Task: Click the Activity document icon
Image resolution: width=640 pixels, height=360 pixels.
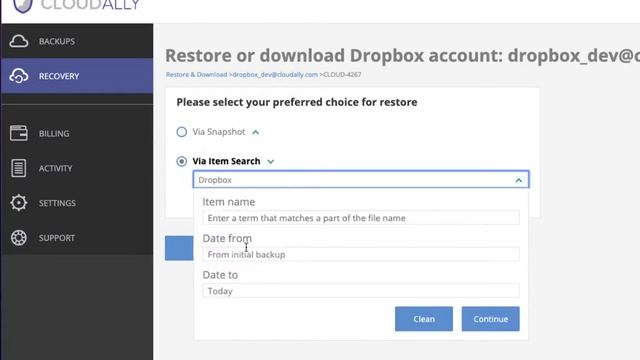Action: [x=19, y=168]
